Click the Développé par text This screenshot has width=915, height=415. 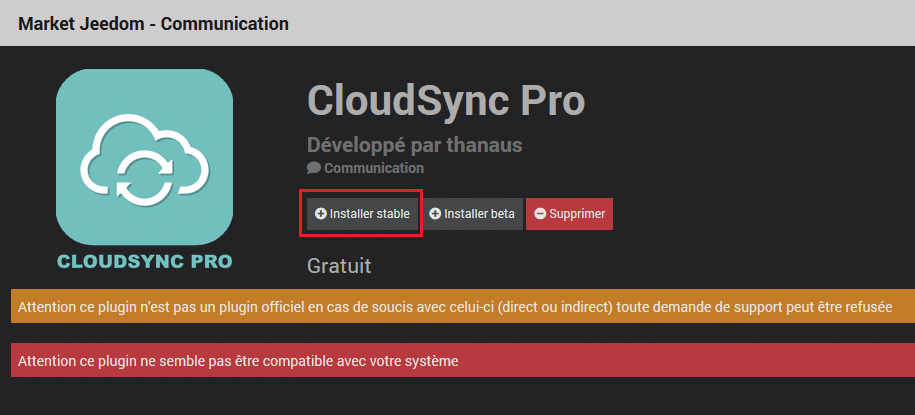coord(375,145)
